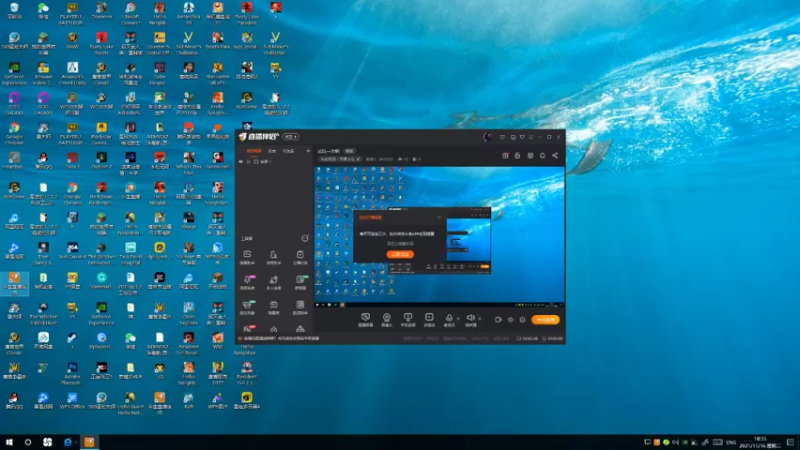Toggle the preview eye icon in toolbar
The image size is (800, 450).
pos(510,320)
